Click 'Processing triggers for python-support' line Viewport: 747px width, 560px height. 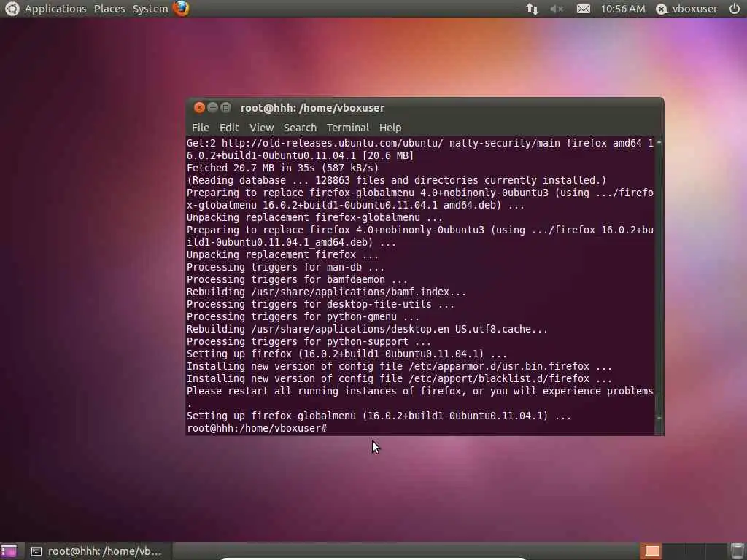(309, 341)
